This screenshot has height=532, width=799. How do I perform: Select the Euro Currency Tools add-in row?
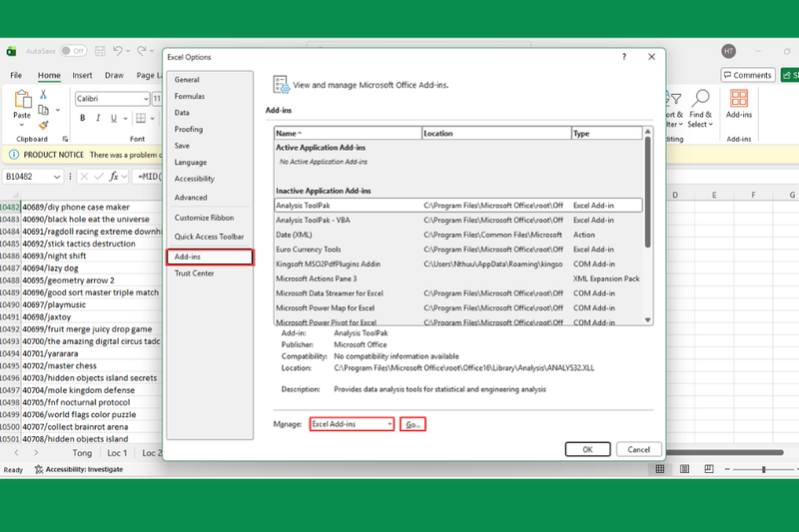[x=457, y=249]
